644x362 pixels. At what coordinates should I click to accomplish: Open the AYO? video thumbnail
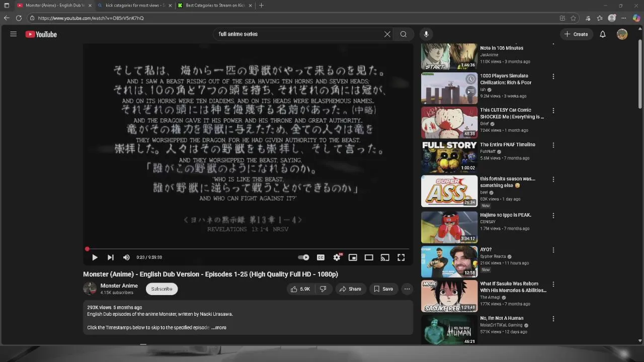coord(449,261)
